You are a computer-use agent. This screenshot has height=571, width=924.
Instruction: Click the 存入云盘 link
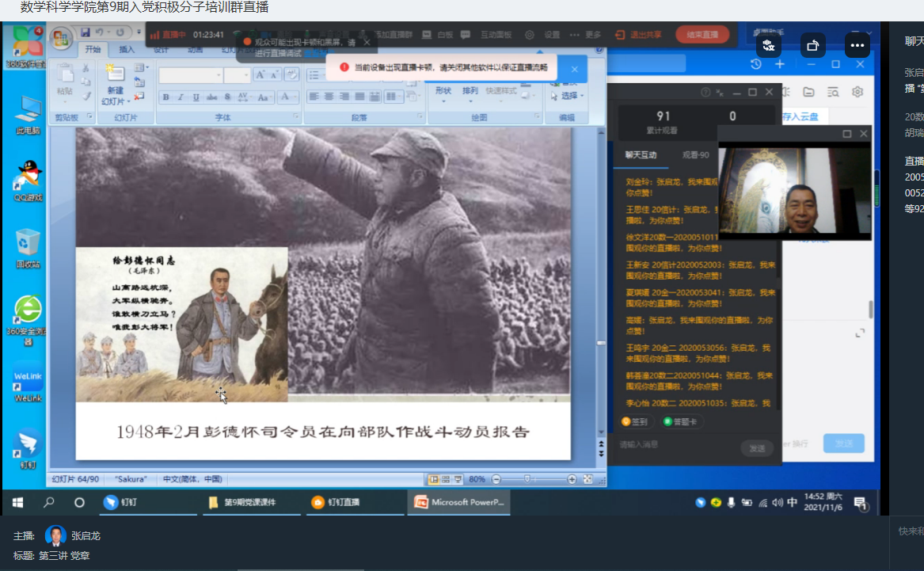pos(800,116)
